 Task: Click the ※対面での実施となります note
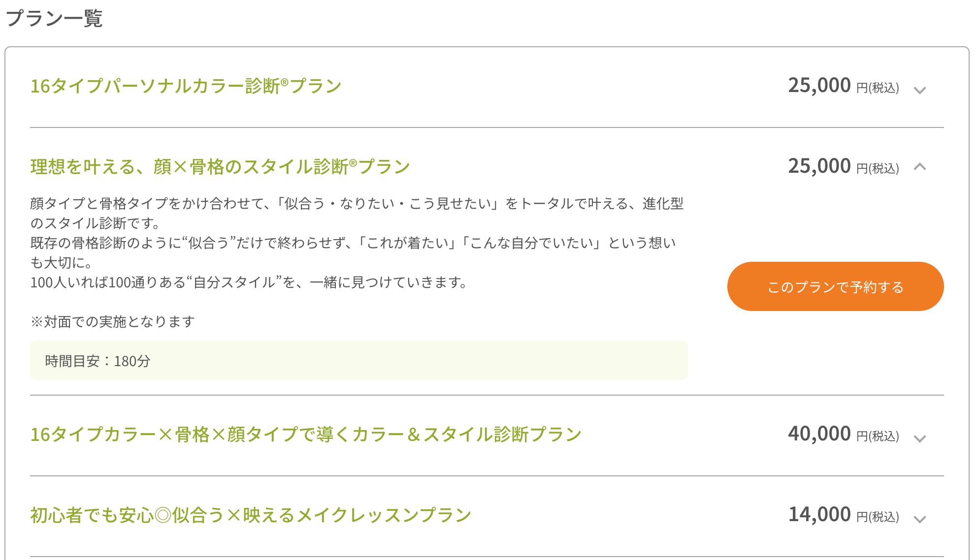(113, 322)
